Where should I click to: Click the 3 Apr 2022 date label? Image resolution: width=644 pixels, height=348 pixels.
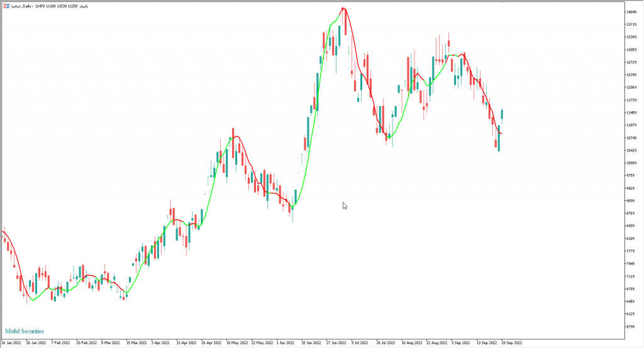160,343
